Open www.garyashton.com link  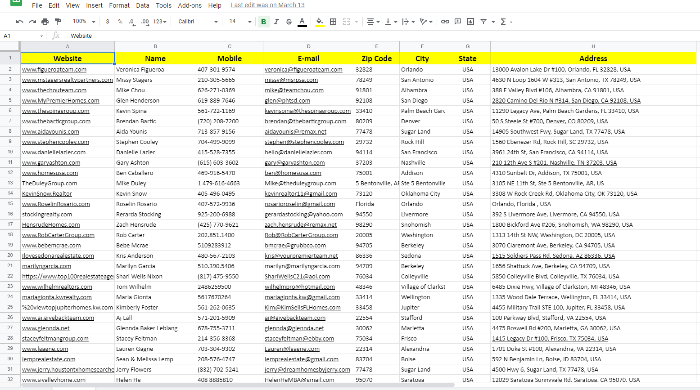pyautogui.click(x=51, y=162)
